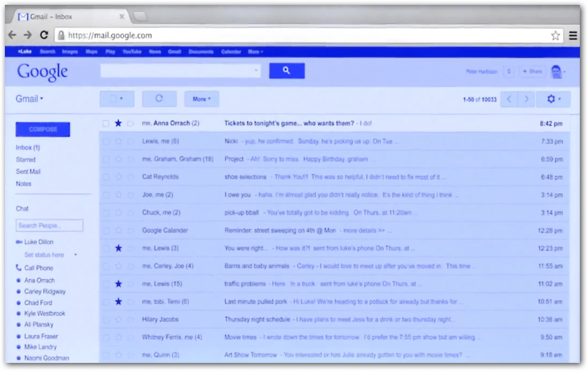588x371 pixels.
Task: Open Calendar in the top navigation bar
Action: coord(231,52)
